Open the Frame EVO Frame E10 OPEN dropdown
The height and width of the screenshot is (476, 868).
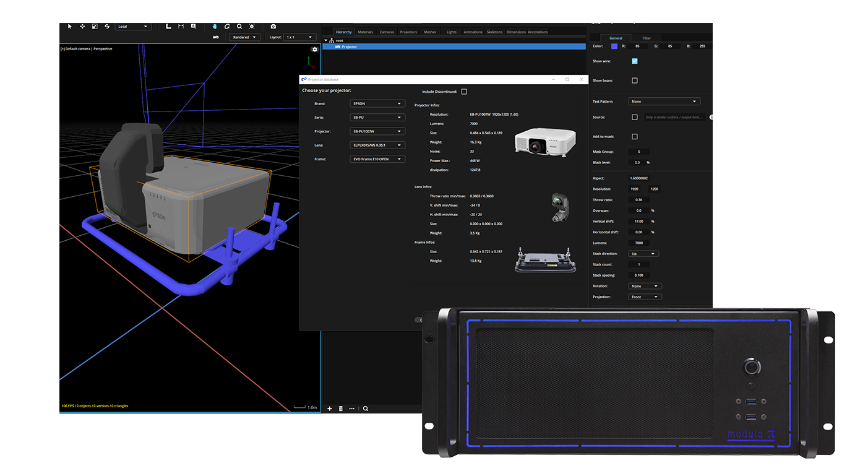tap(377, 159)
